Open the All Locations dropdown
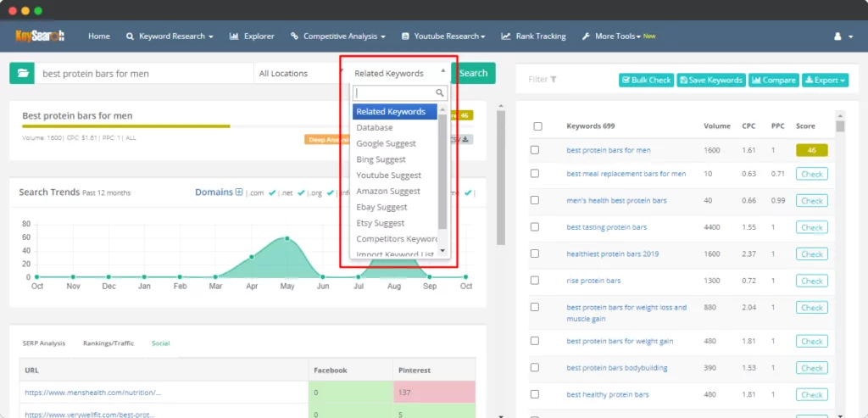The width and height of the screenshot is (868, 418). 298,73
